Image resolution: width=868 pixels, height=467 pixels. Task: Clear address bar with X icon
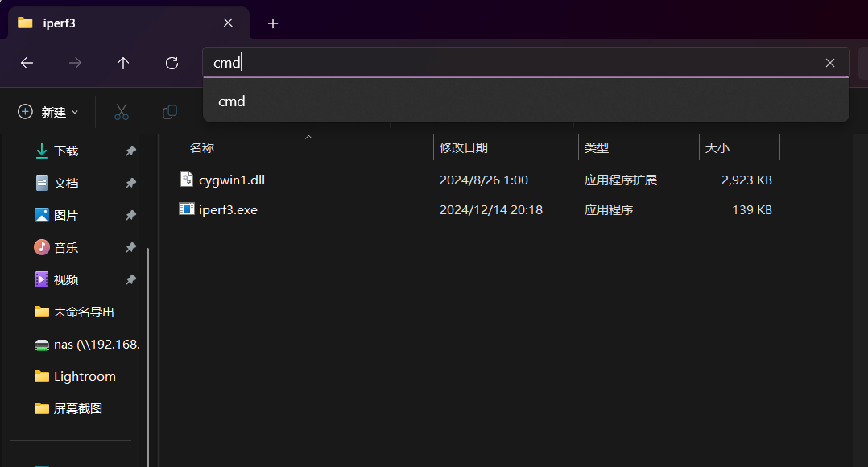click(830, 63)
